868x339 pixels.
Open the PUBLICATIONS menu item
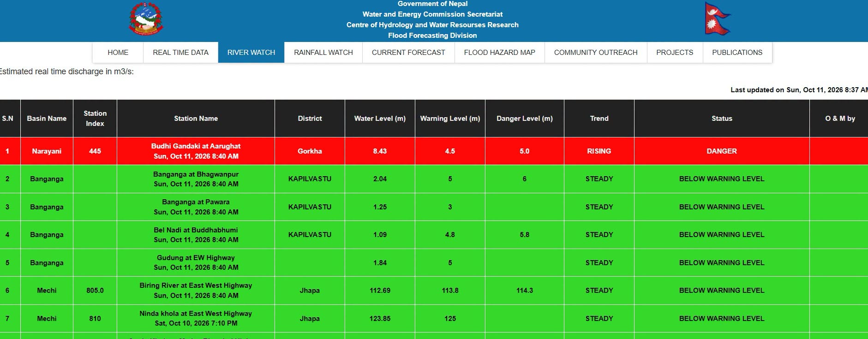[737, 53]
